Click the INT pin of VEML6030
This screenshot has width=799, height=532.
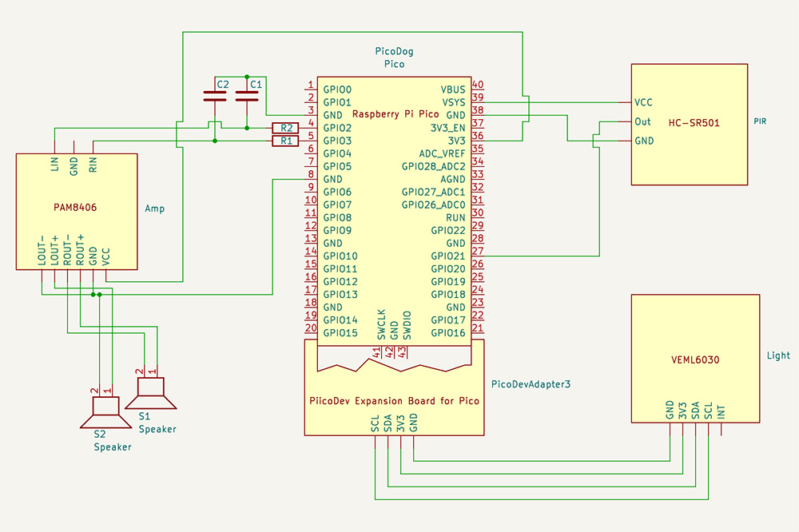[721, 412]
